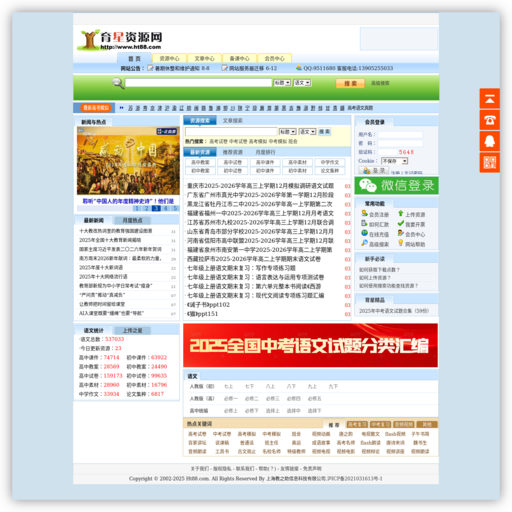512x512 pixels.
Task: Click the note icon beside 网站服务器迁移
Action: click(x=225, y=68)
